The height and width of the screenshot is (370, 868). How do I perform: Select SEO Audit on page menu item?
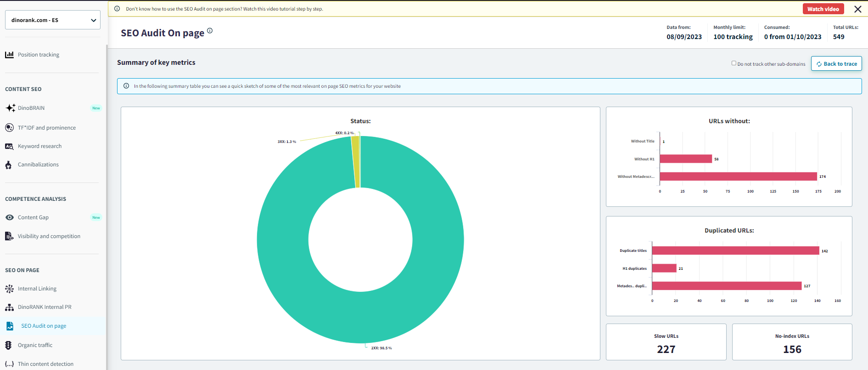pyautogui.click(x=44, y=326)
